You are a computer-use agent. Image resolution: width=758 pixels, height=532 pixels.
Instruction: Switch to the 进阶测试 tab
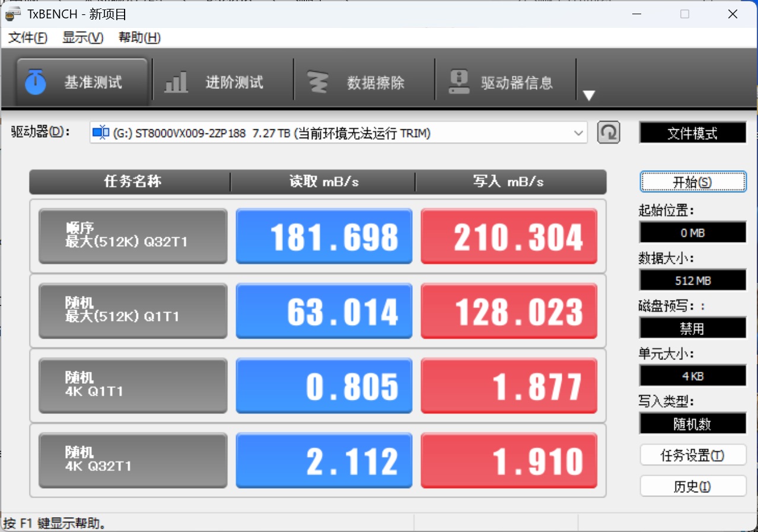[223, 82]
